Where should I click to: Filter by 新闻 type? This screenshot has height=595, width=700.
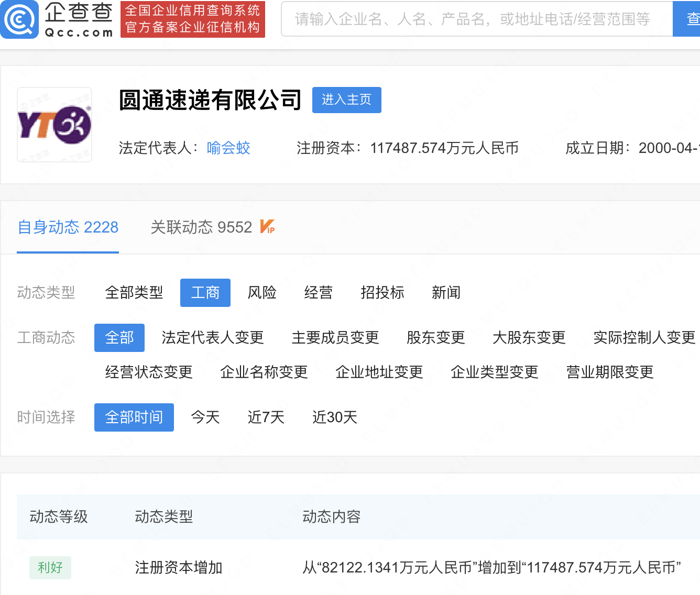(446, 293)
